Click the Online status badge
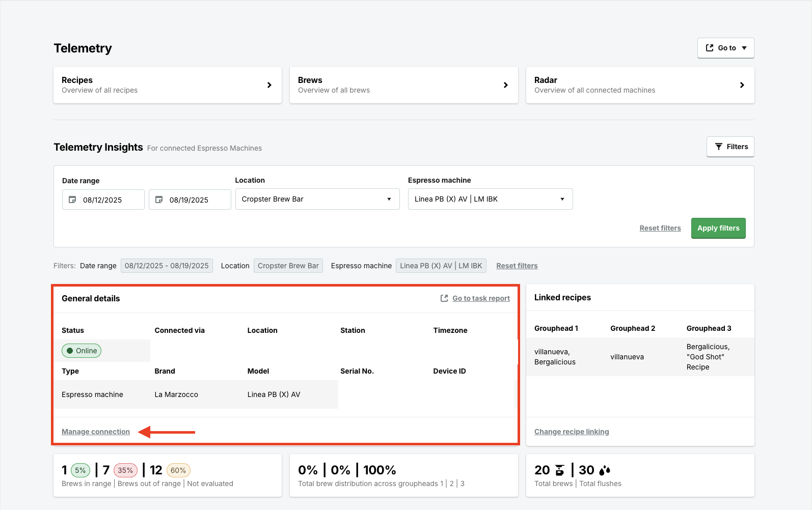 [x=82, y=351]
